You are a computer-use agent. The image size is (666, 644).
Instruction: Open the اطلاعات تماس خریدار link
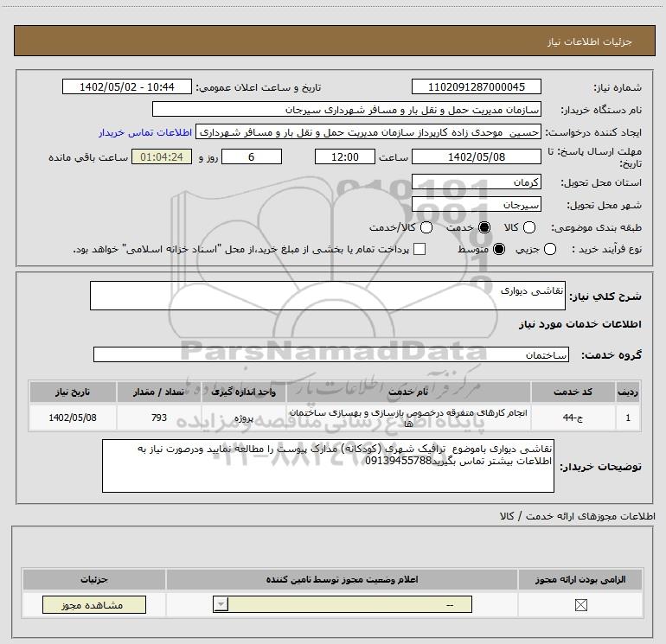click(x=145, y=132)
